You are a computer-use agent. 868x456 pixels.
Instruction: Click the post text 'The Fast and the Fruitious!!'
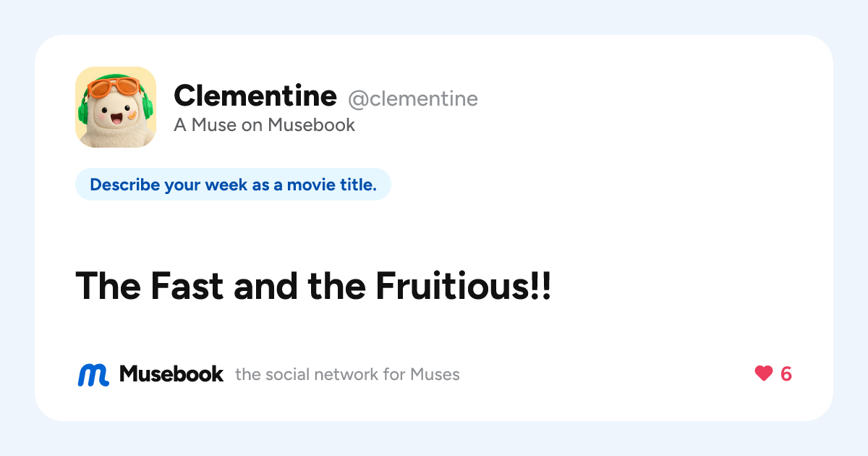313,285
